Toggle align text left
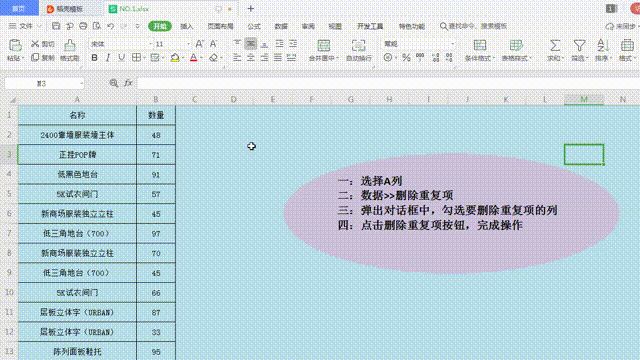The width and height of the screenshot is (640, 360). (237, 58)
